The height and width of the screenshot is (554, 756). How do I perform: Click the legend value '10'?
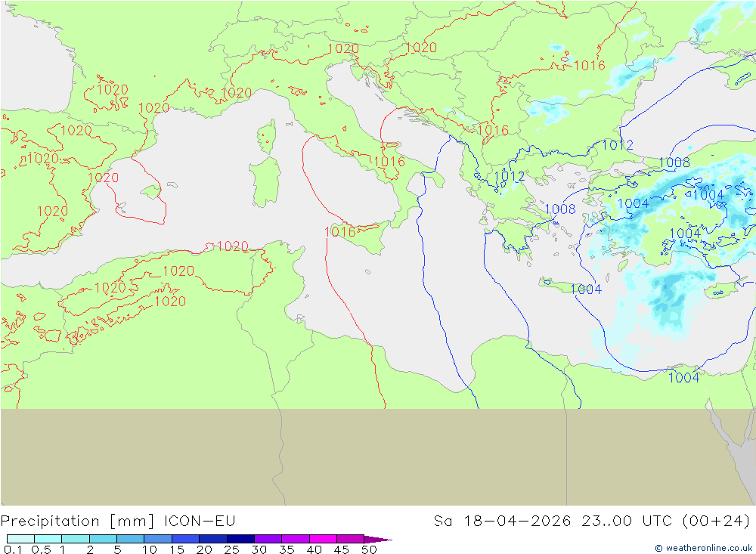(150, 549)
